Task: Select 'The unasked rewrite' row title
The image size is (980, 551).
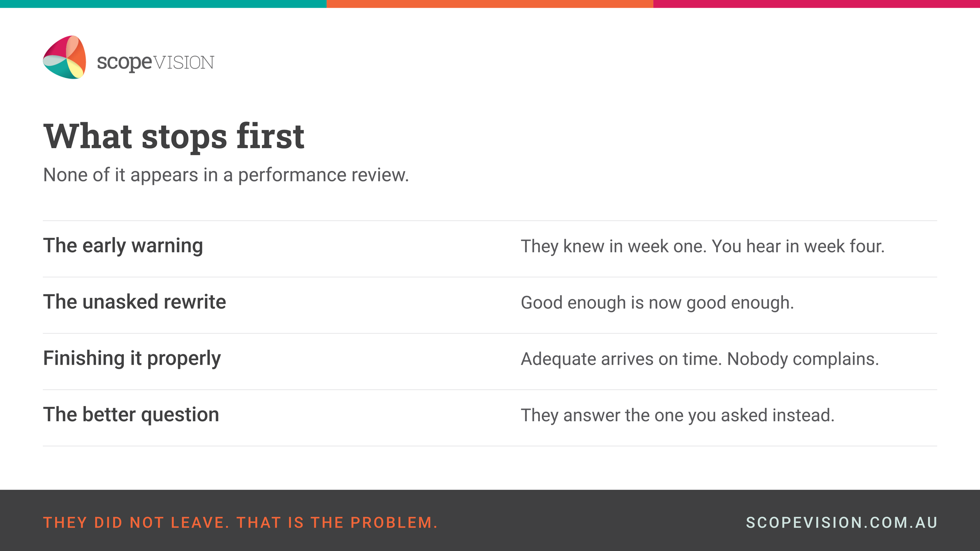Action: click(x=134, y=302)
